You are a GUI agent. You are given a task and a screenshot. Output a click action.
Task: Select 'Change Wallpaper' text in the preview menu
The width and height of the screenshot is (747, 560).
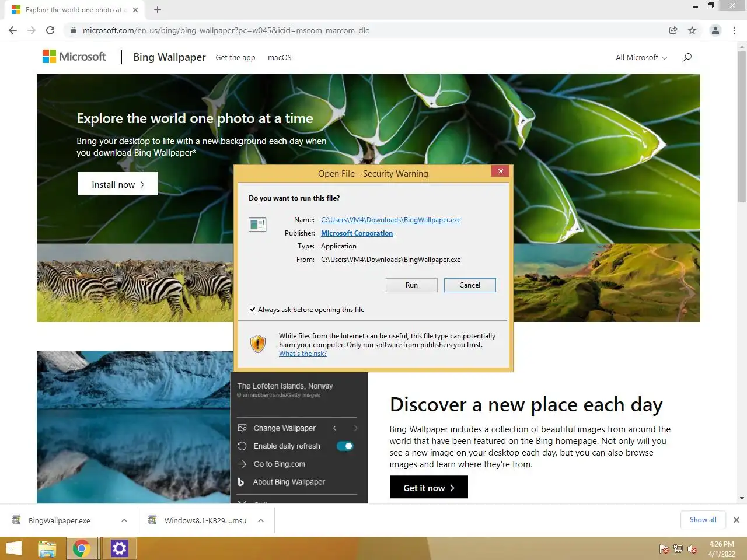pos(284,428)
